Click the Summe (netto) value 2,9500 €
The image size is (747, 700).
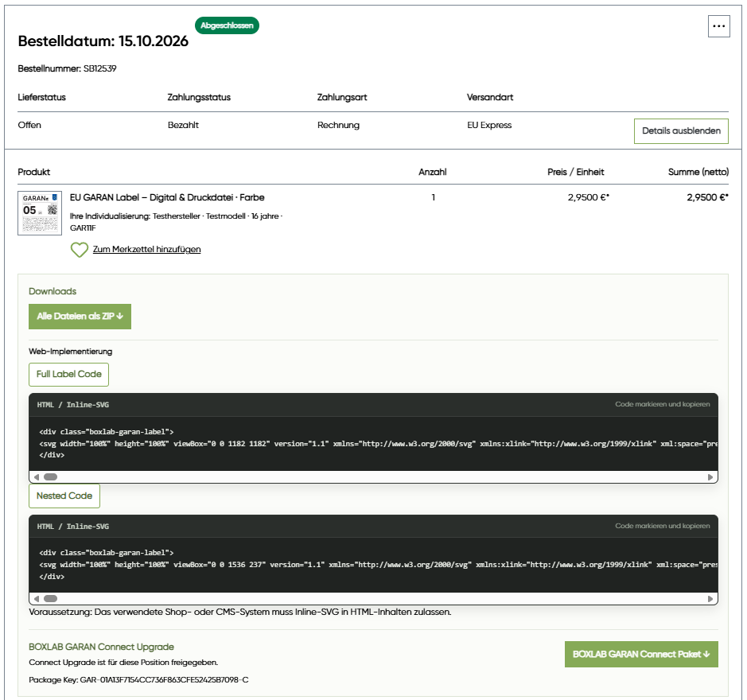point(707,197)
